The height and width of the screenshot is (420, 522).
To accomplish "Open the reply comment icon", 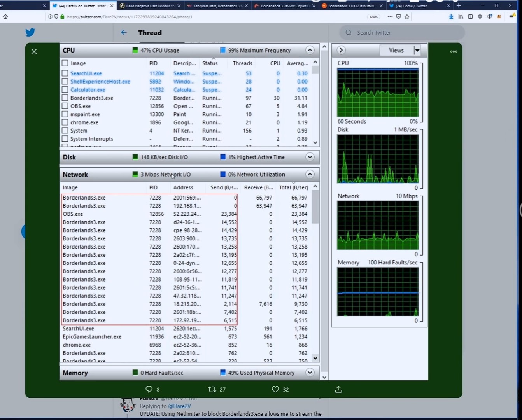I will pos(149,389).
